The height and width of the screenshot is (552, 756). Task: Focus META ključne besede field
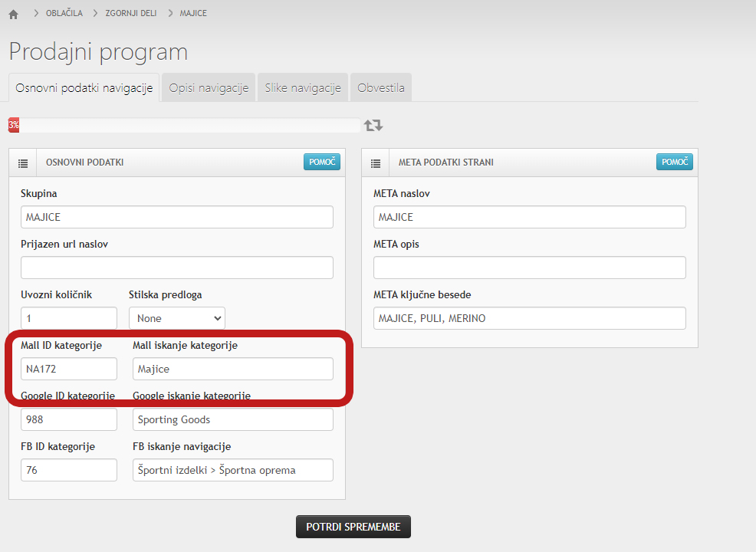coord(529,318)
